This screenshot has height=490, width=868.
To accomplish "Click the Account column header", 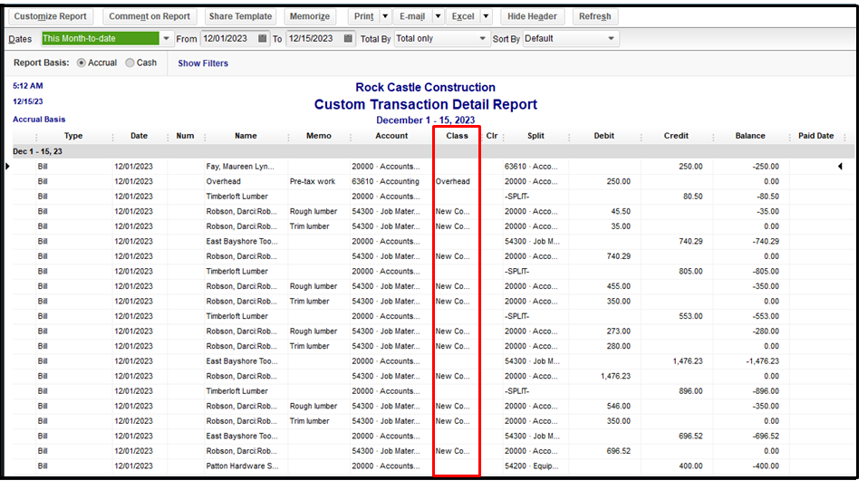I will pyautogui.click(x=391, y=136).
